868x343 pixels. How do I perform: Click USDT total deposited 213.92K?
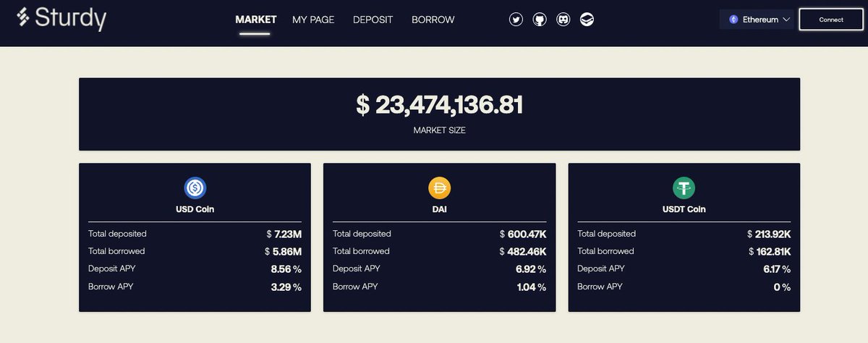(769, 234)
